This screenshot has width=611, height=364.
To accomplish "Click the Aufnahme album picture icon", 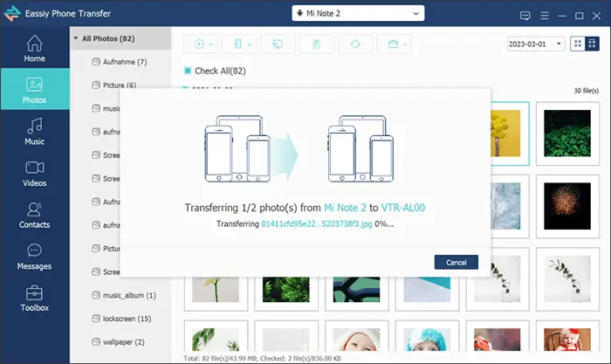I will [x=96, y=62].
